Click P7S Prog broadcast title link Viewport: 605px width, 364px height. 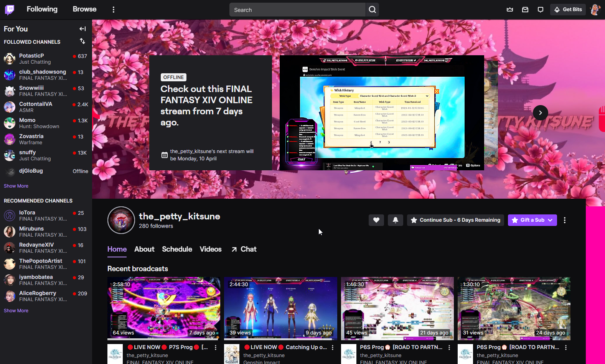(168, 348)
